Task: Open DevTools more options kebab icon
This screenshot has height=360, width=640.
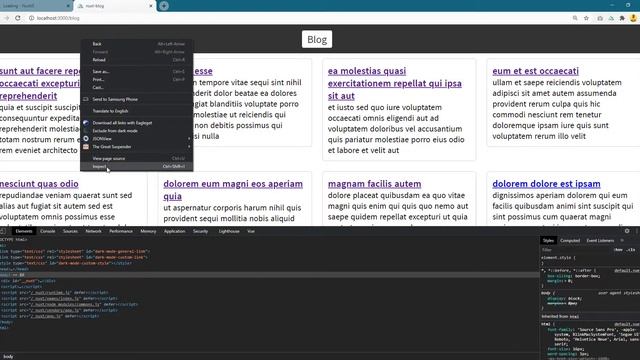Action: [x=637, y=231]
